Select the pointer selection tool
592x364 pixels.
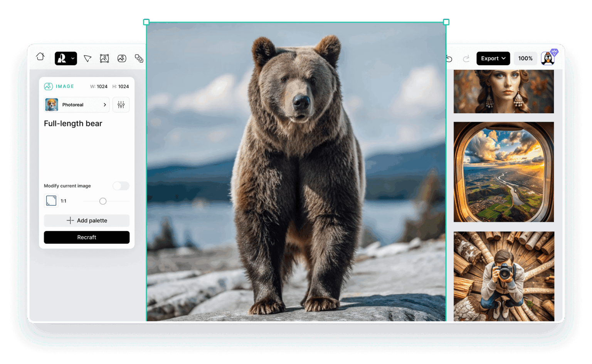87,59
